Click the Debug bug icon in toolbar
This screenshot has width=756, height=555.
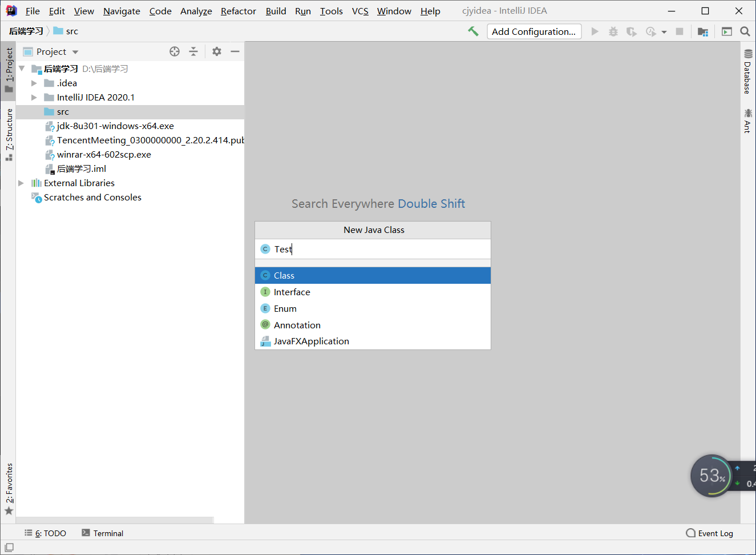(x=613, y=31)
